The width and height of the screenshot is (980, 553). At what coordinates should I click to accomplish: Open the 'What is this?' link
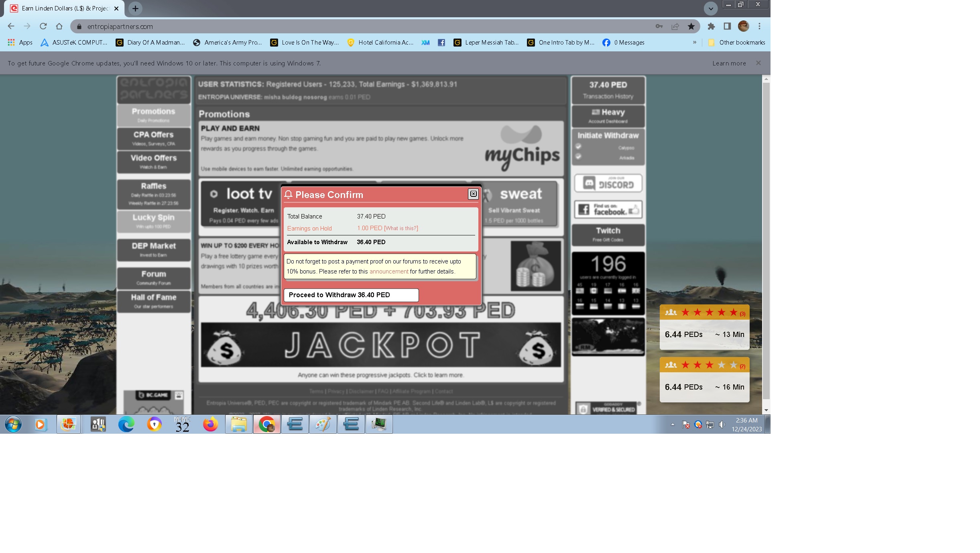[x=401, y=228]
